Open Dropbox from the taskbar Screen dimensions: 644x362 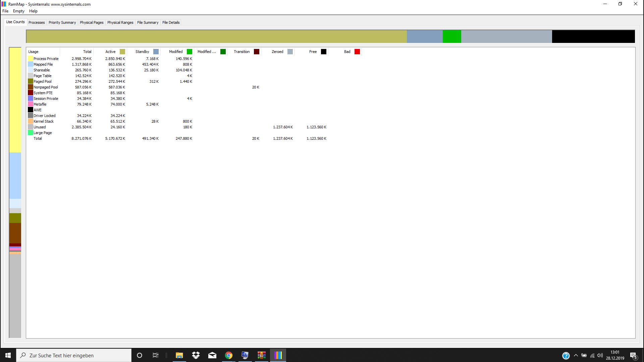point(196,355)
